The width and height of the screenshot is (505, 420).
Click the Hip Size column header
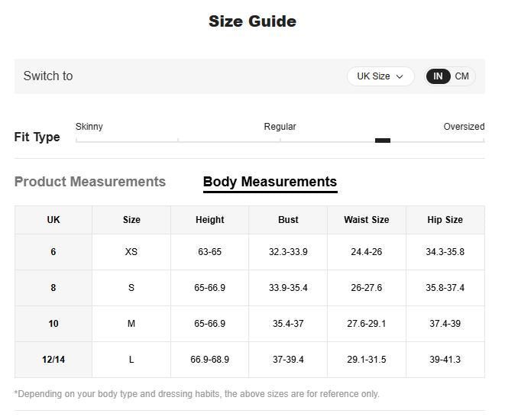(445, 220)
